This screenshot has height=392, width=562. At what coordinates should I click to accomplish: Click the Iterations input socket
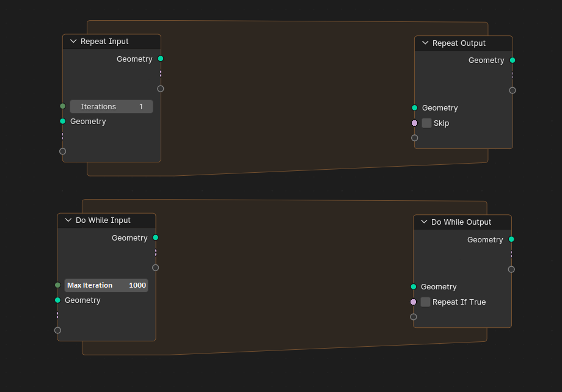pyautogui.click(x=63, y=106)
